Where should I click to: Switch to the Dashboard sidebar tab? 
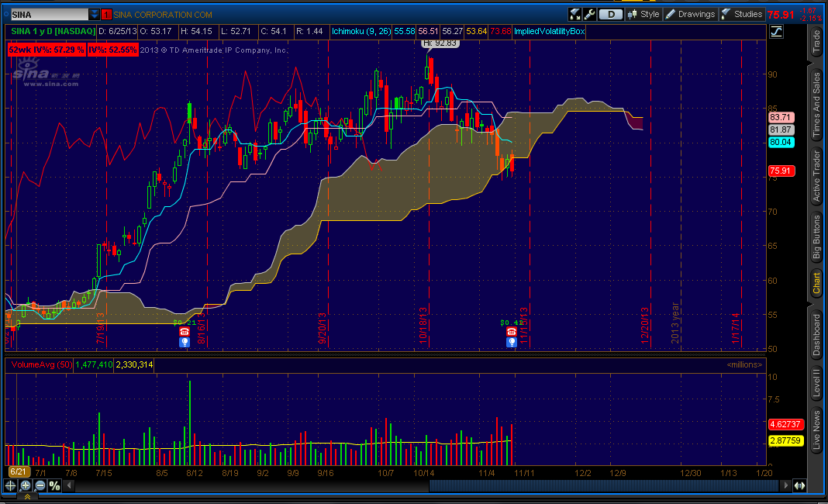pyautogui.click(x=816, y=334)
